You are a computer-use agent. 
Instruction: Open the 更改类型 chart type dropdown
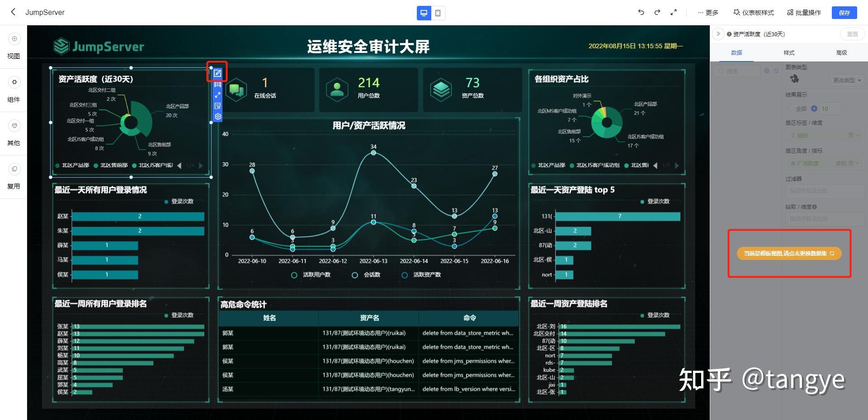(x=847, y=80)
